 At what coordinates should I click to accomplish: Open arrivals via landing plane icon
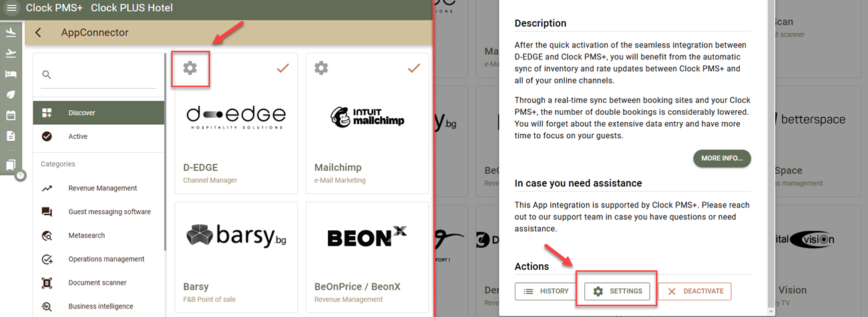[10, 33]
